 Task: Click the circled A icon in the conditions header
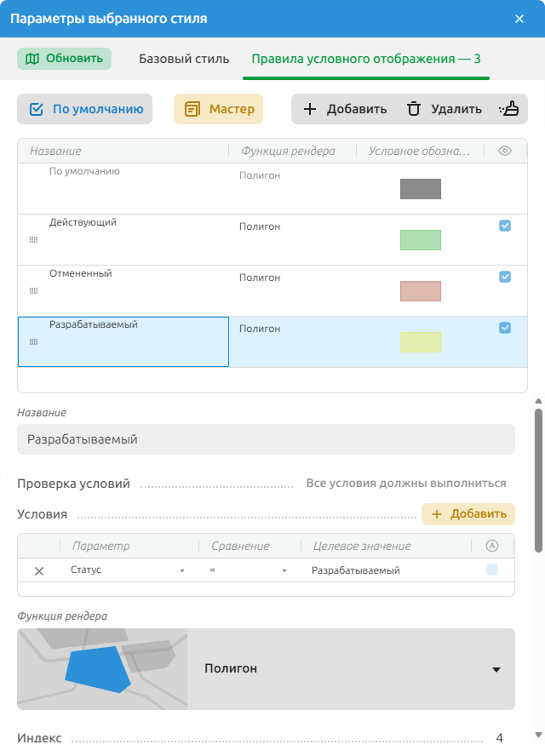point(492,546)
